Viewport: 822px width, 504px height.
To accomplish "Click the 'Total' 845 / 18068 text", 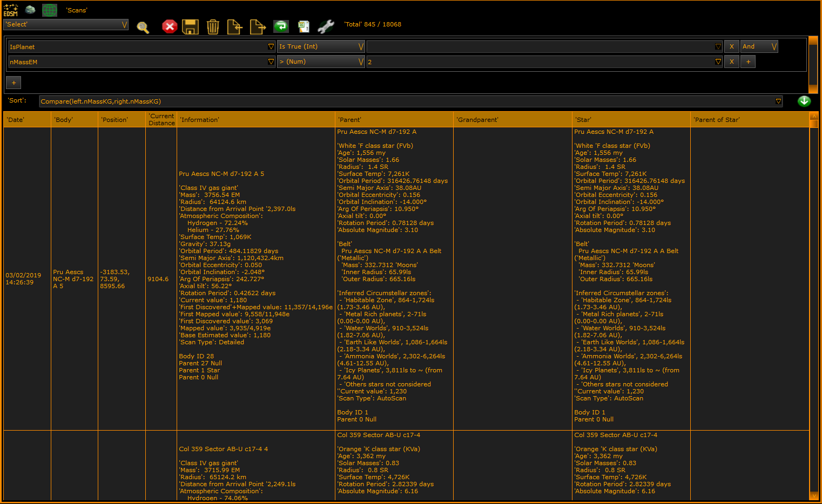I will pos(373,24).
